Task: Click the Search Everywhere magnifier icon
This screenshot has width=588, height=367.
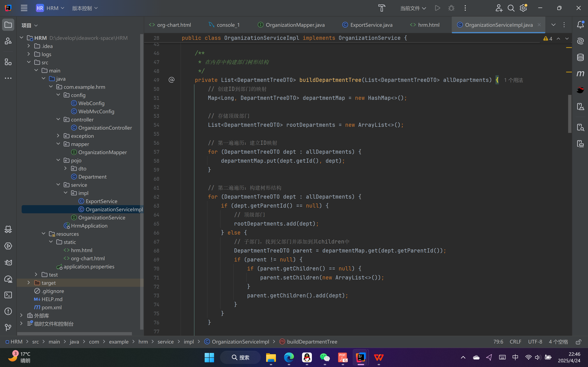Action: coord(511,8)
